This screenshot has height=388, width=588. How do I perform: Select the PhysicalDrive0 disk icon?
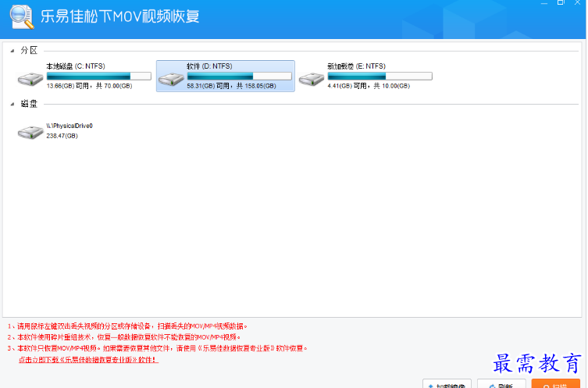point(30,133)
